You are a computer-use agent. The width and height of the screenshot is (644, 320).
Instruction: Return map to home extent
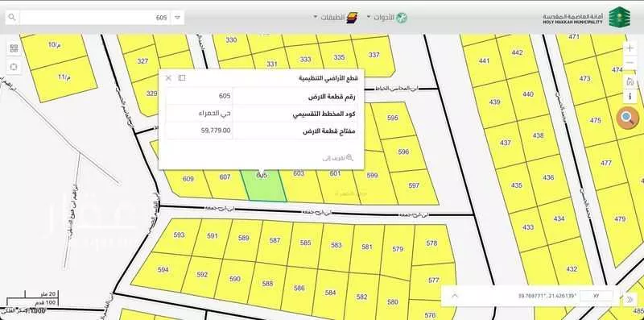click(630, 81)
